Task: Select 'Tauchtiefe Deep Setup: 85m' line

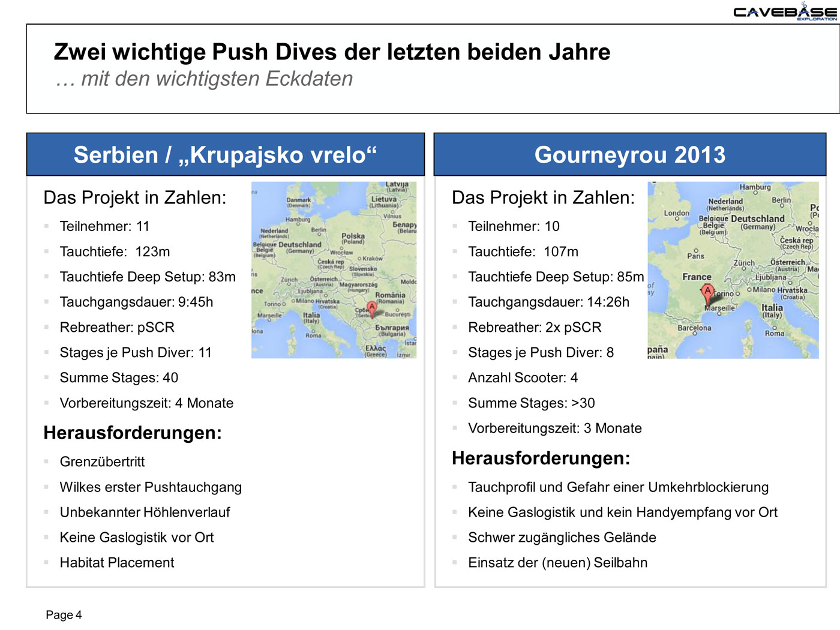Action: [x=556, y=277]
